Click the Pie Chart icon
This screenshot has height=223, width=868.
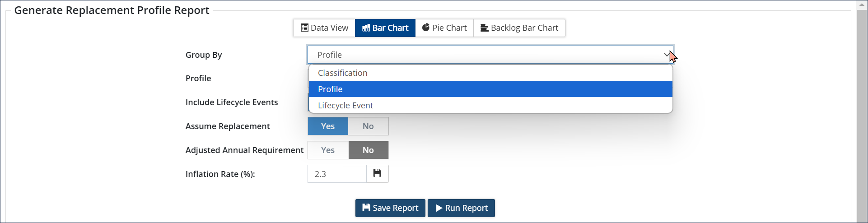click(x=426, y=28)
